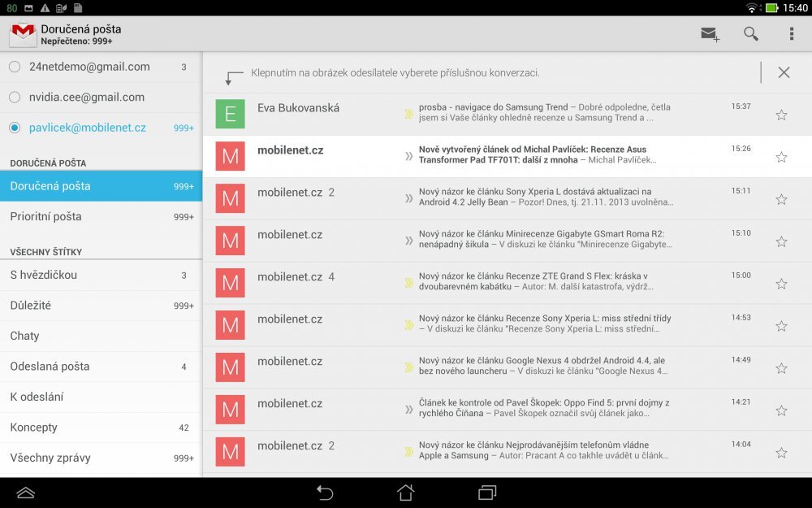Open the overflow menu
Screen dimensions: 812x508
[x=792, y=34]
